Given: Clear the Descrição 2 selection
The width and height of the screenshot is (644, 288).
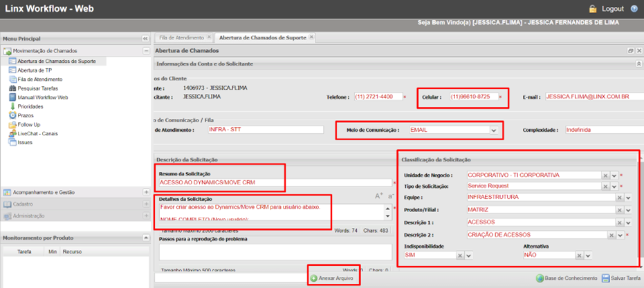Looking at the screenshot, I should [611, 236].
